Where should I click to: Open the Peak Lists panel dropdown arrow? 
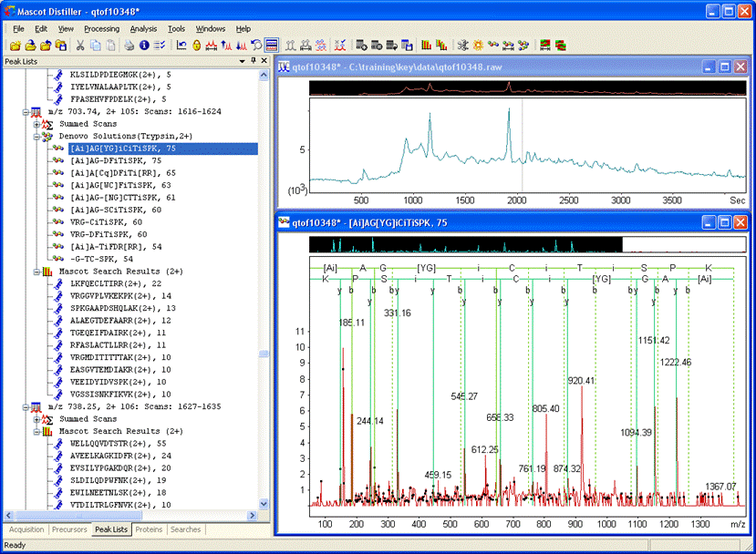coord(243,61)
